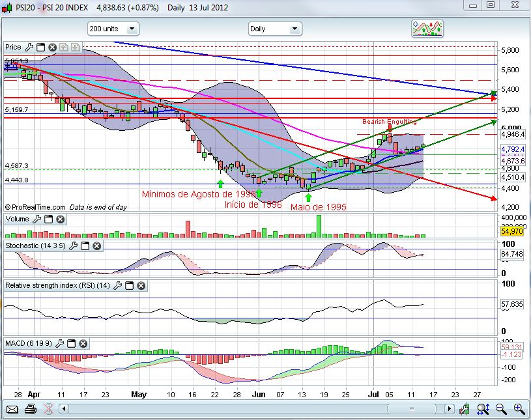Toggle maximize on the RSI panel

click(129, 285)
